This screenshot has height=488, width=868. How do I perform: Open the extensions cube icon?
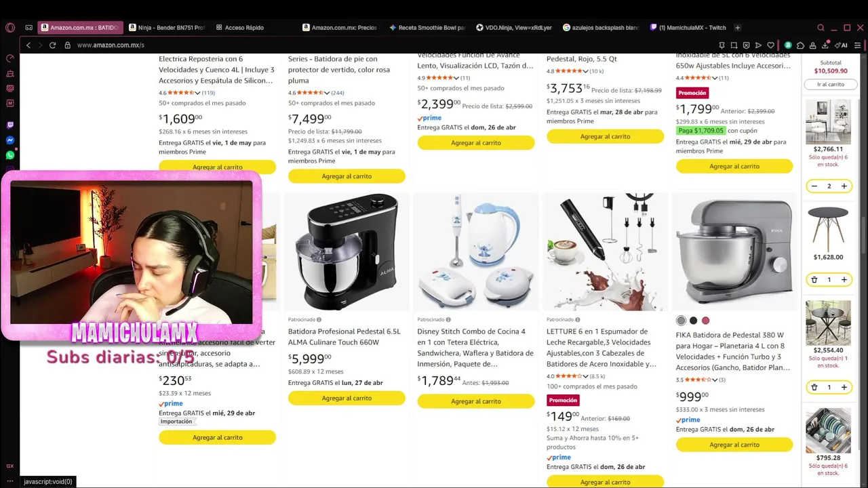coord(801,45)
